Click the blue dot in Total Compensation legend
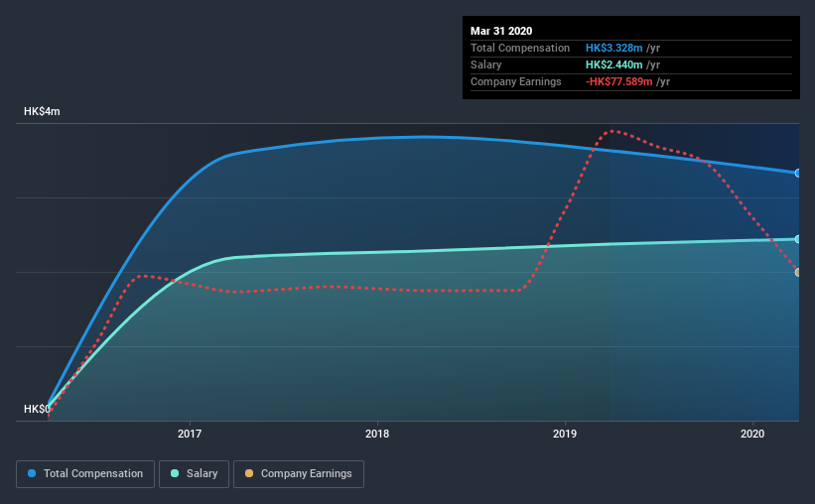815x504 pixels. [x=32, y=473]
